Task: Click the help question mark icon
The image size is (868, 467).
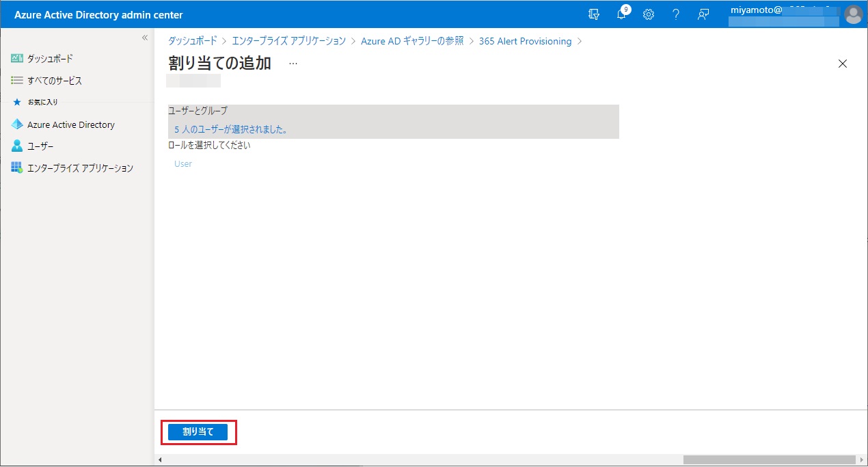Action: click(675, 14)
